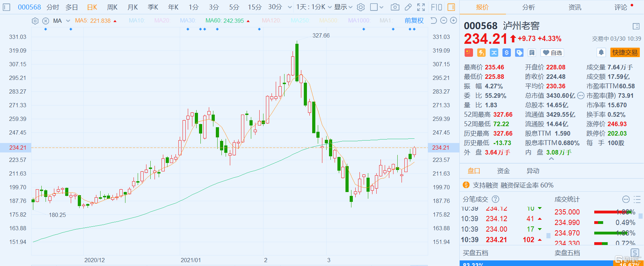Viewport: 644px width, 266px height.
Task: Toggle the orange right panel icon
Action: pos(451,7)
